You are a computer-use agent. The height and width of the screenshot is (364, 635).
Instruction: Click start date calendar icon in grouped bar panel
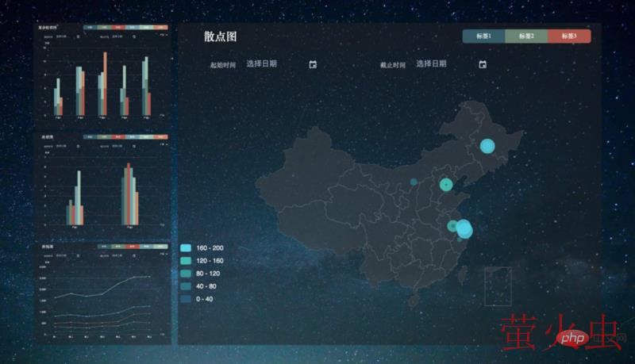point(78,146)
